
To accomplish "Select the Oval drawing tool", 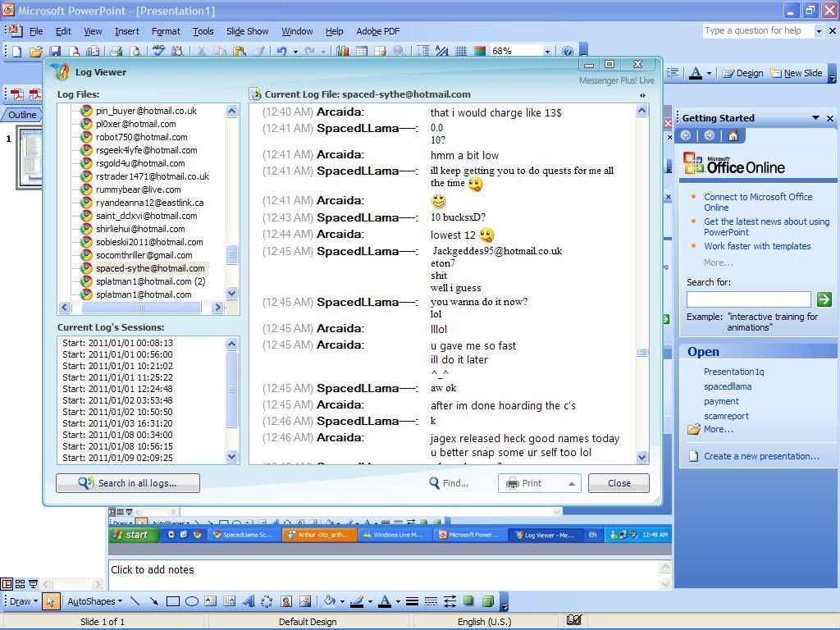I will click(x=192, y=601).
